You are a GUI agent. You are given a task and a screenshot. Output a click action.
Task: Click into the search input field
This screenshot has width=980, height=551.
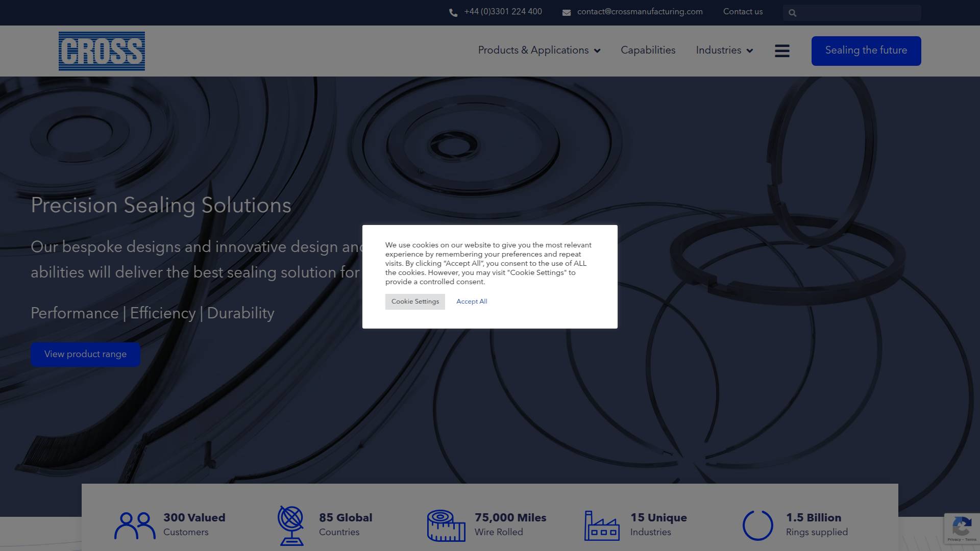[857, 13]
